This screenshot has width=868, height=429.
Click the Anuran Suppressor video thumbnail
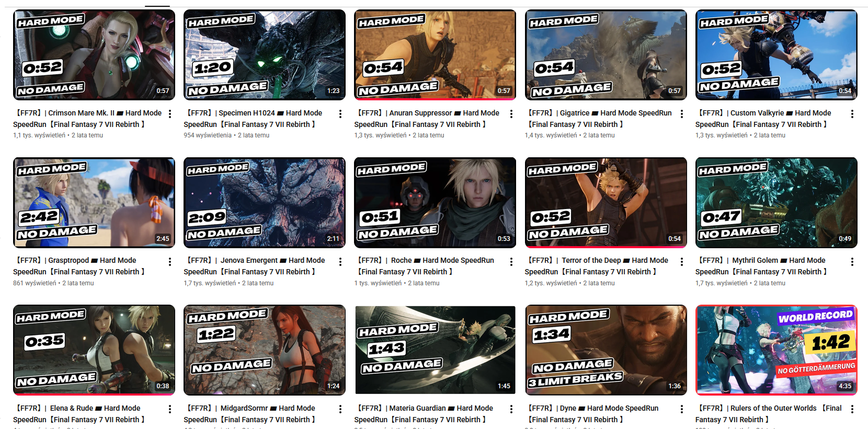(435, 55)
